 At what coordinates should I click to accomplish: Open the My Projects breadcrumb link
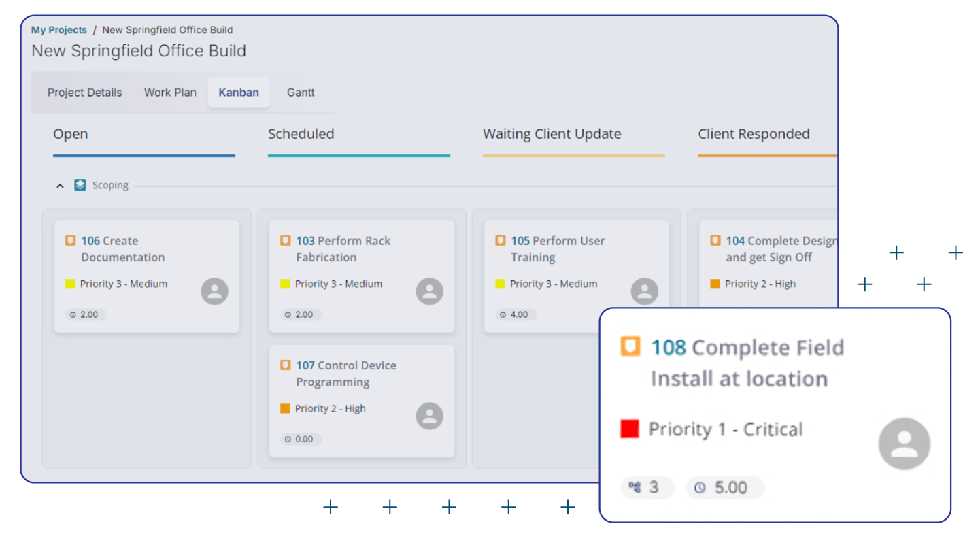point(59,30)
